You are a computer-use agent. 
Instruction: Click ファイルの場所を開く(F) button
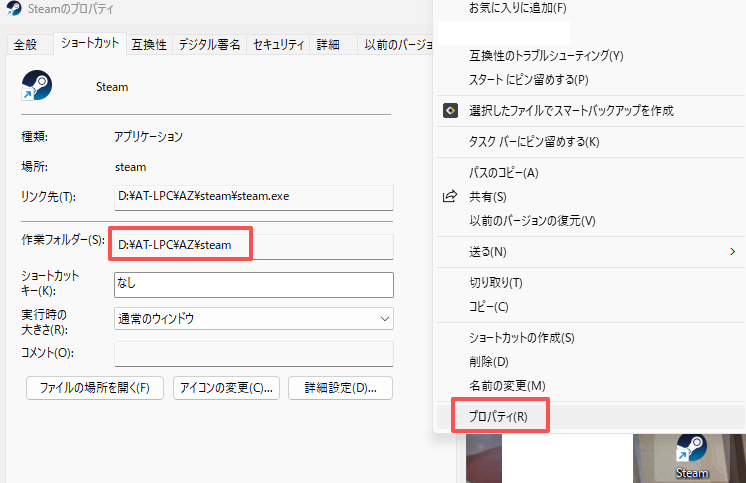(x=95, y=388)
